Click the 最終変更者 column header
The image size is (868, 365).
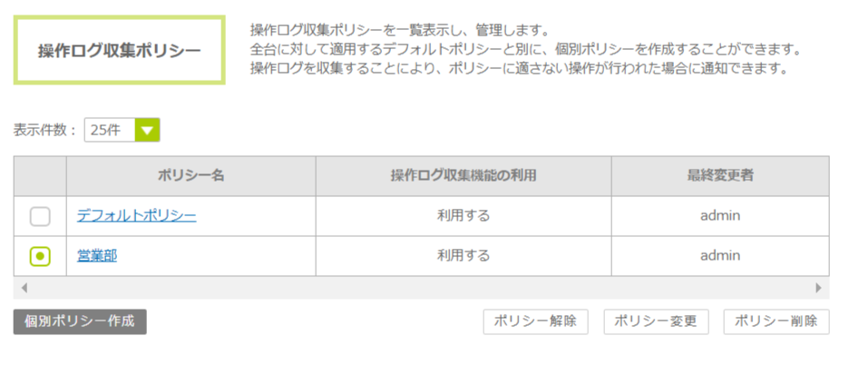point(720,175)
